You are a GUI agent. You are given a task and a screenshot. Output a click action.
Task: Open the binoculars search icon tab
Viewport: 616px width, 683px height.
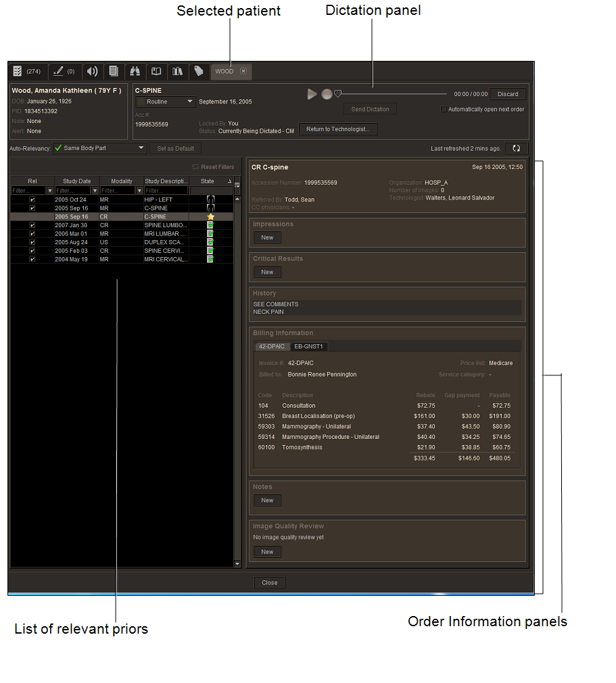coord(135,71)
